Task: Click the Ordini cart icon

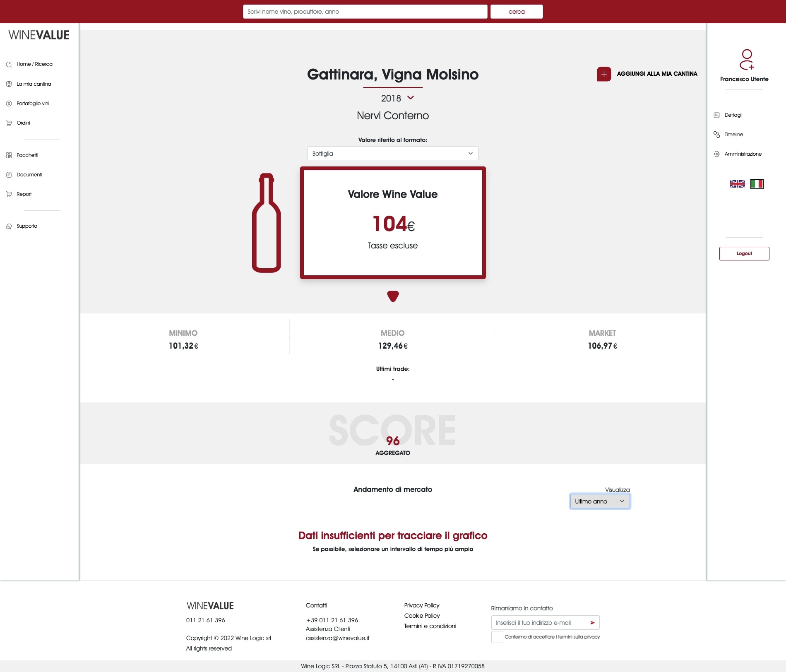Action: [9, 123]
